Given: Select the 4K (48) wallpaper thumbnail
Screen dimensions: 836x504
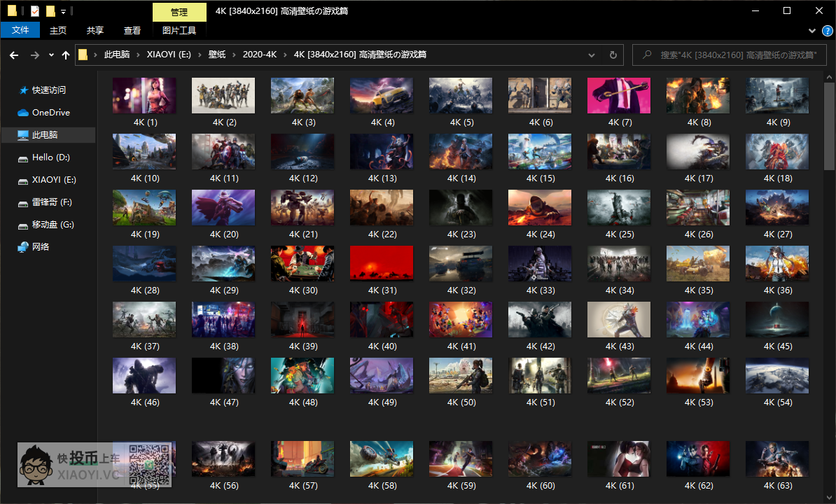Looking at the screenshot, I should coord(302,376).
